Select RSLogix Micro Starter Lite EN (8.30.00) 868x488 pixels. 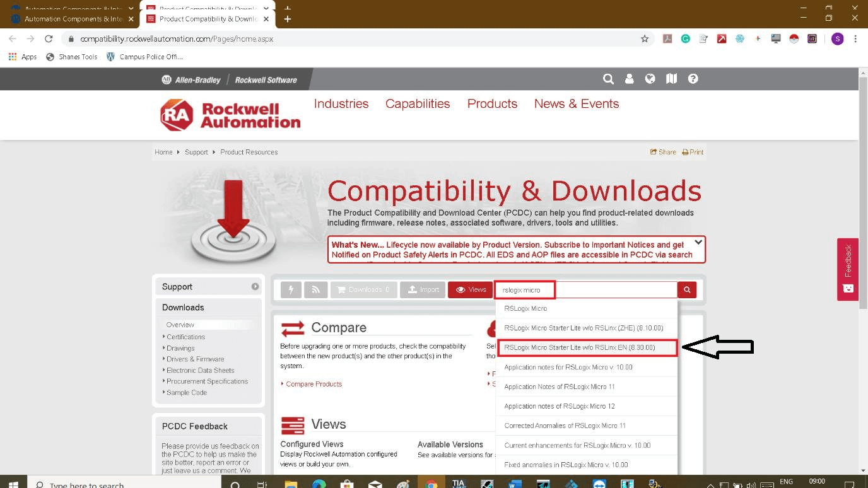coord(587,347)
